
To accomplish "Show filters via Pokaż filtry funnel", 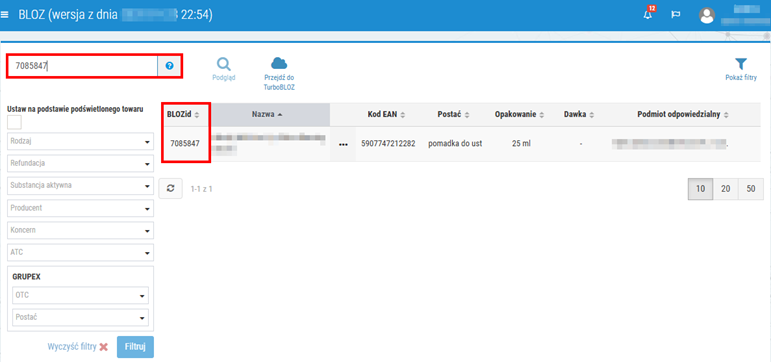I will (741, 69).
